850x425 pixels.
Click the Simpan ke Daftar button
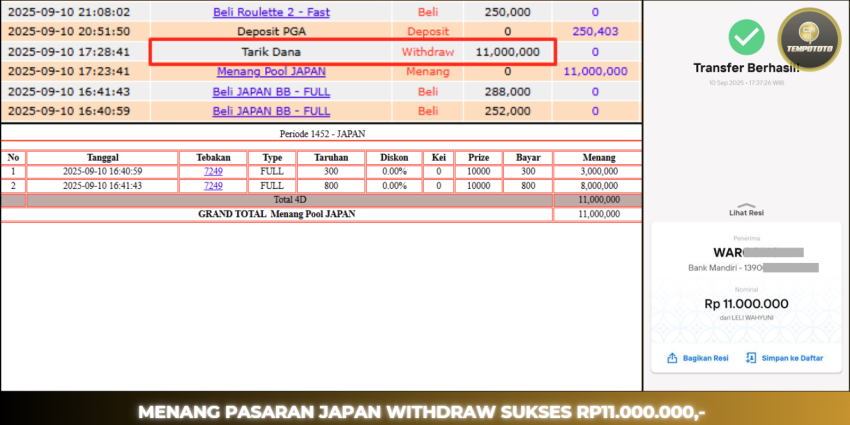pos(784,358)
